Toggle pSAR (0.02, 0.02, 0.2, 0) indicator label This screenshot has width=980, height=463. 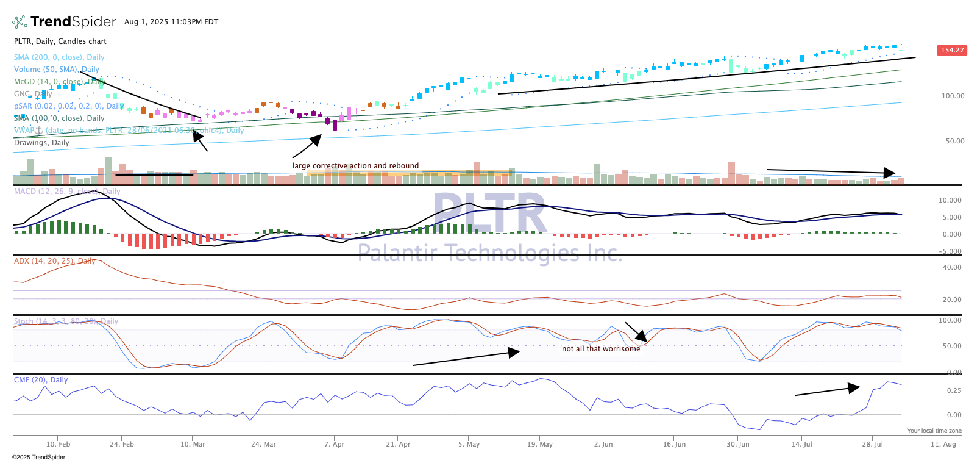pyautogui.click(x=69, y=106)
